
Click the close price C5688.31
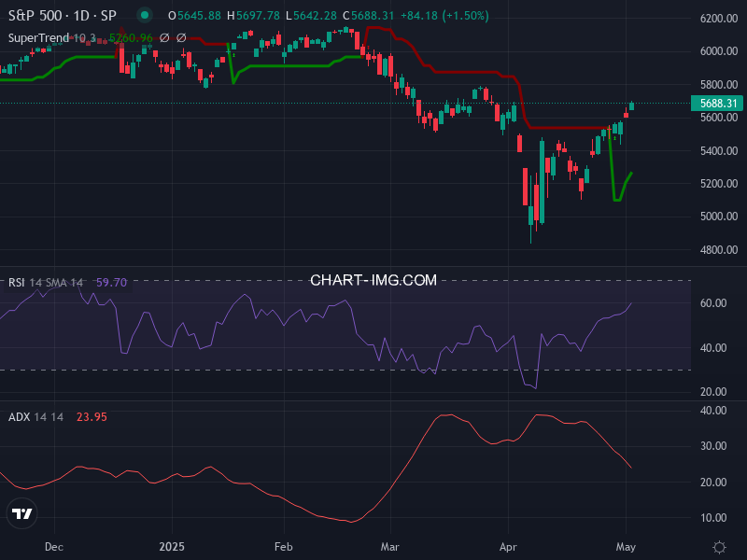(x=369, y=16)
